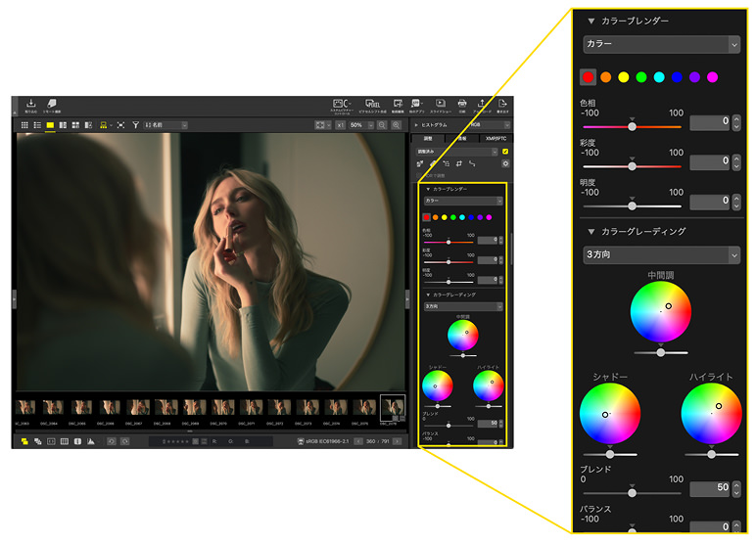Toggle the yellow adjustments checkbox
Viewport: 756px width, 544px height.
click(504, 152)
